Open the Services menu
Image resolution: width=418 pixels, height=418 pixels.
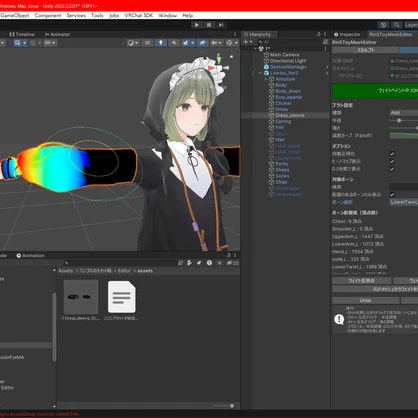[x=76, y=15]
